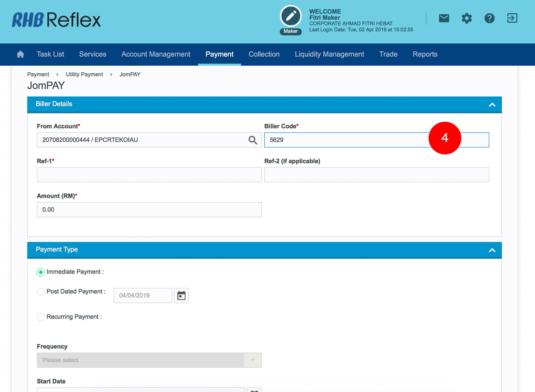The height and width of the screenshot is (392, 535).
Task: Open settings via the gear icon
Action: (466, 18)
